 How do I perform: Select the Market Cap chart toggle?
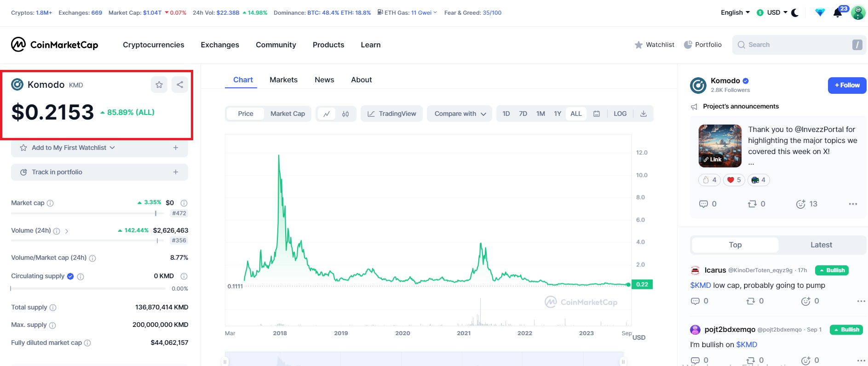287,114
